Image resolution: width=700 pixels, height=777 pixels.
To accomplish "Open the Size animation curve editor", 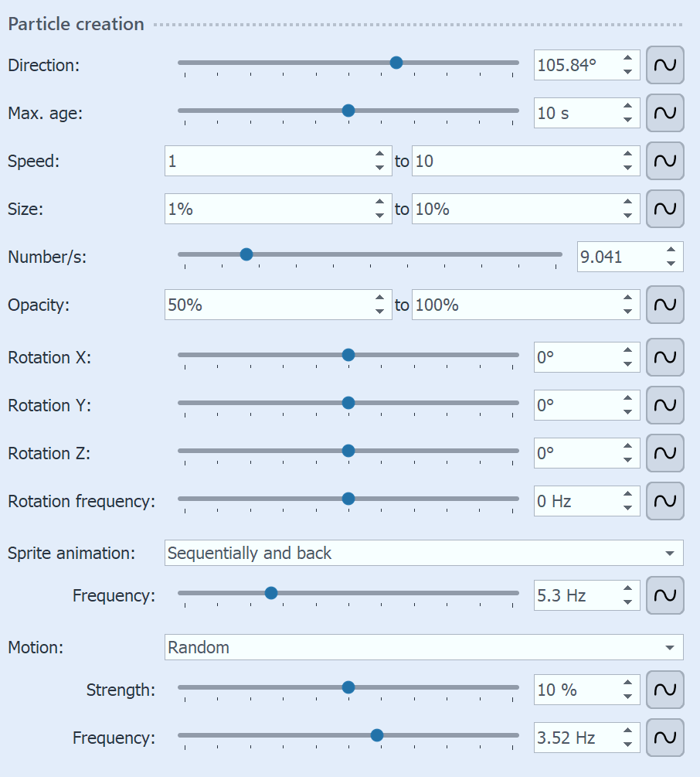I will 664,209.
